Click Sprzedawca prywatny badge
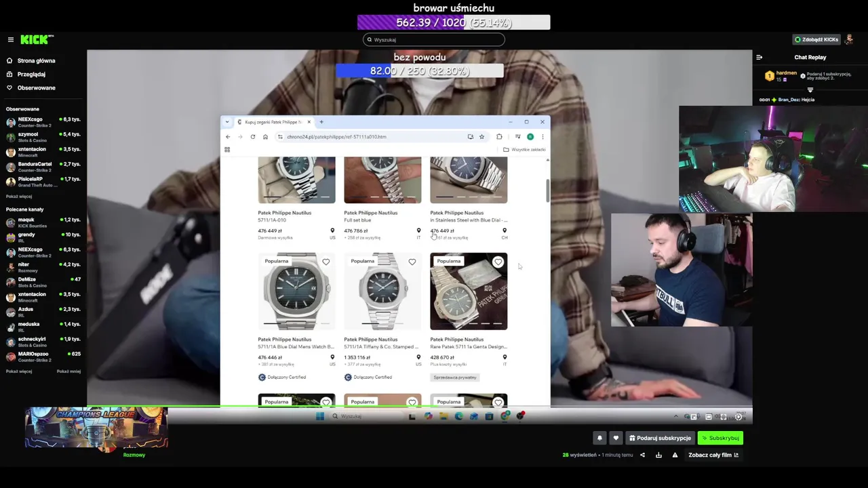The image size is (868, 488). (455, 378)
